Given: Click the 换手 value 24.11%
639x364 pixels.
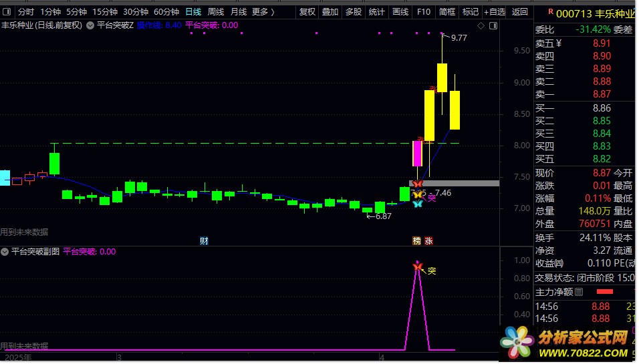Looking at the screenshot, I should (x=595, y=238).
